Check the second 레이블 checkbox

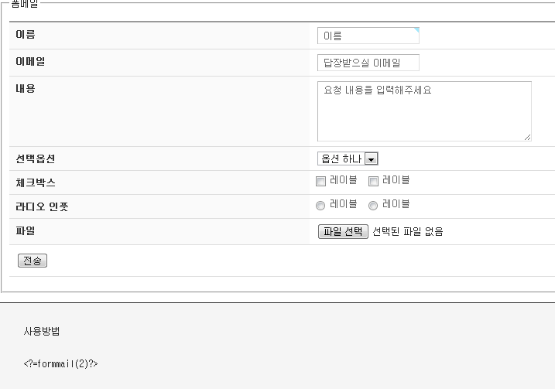373,182
